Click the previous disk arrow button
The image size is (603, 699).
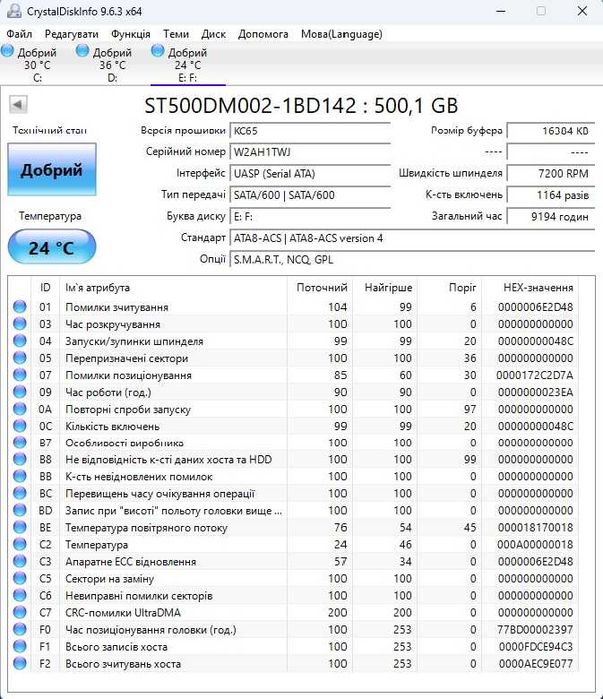18,105
